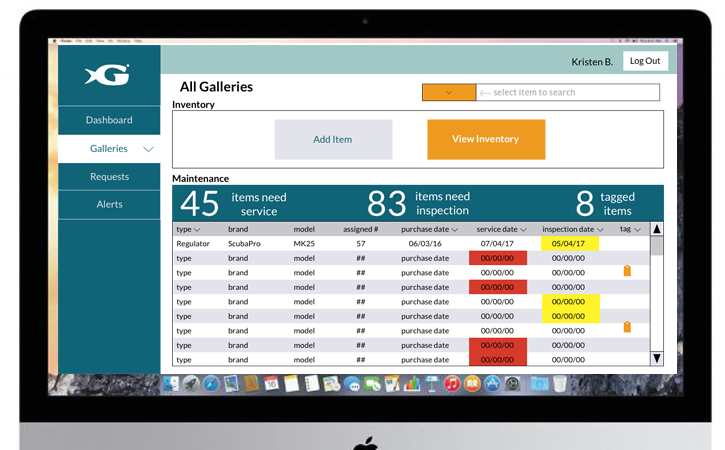Click the View Inventory button
The image size is (725, 450).
(x=486, y=139)
